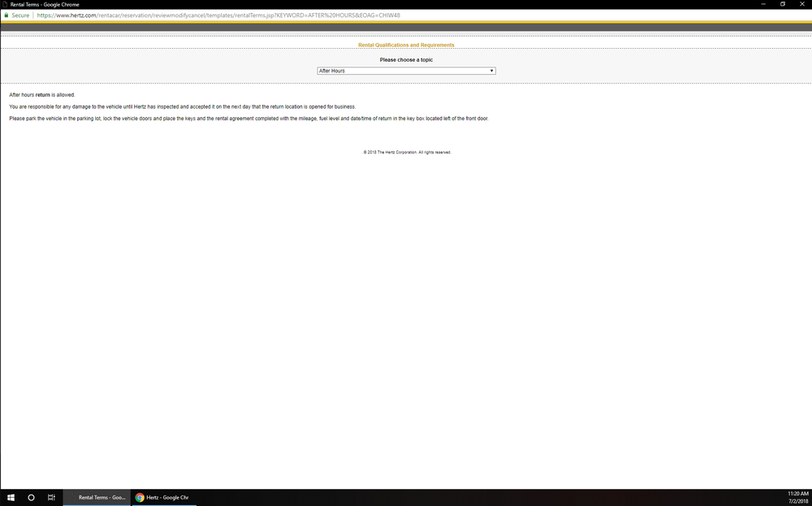Screen dimensions: 812x506
Task: Open the After Hours topic dropdown
Action: click(406, 71)
